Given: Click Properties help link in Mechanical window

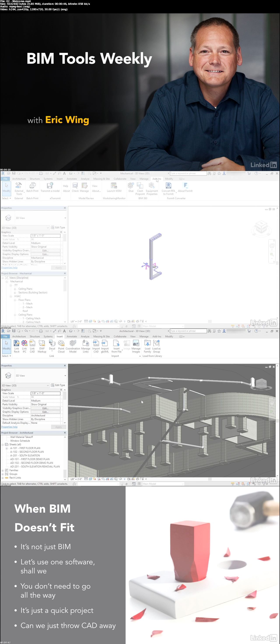Looking at the screenshot, I should click(9, 268).
